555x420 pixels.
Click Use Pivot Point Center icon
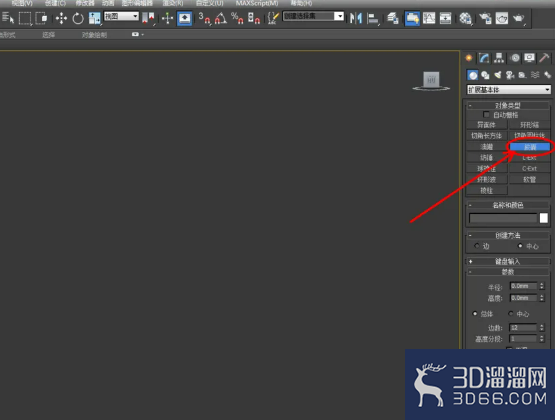(148, 18)
